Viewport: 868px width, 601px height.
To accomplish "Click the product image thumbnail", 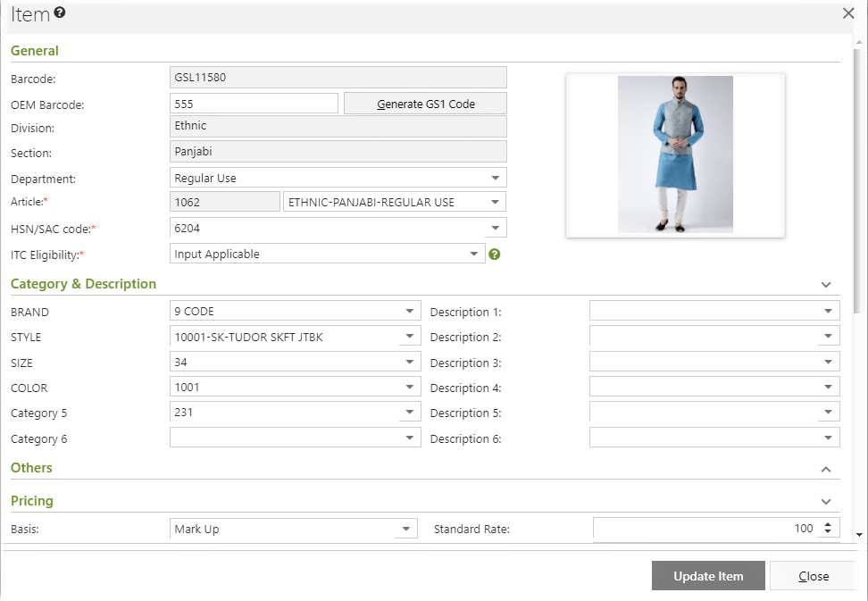I will pos(675,154).
